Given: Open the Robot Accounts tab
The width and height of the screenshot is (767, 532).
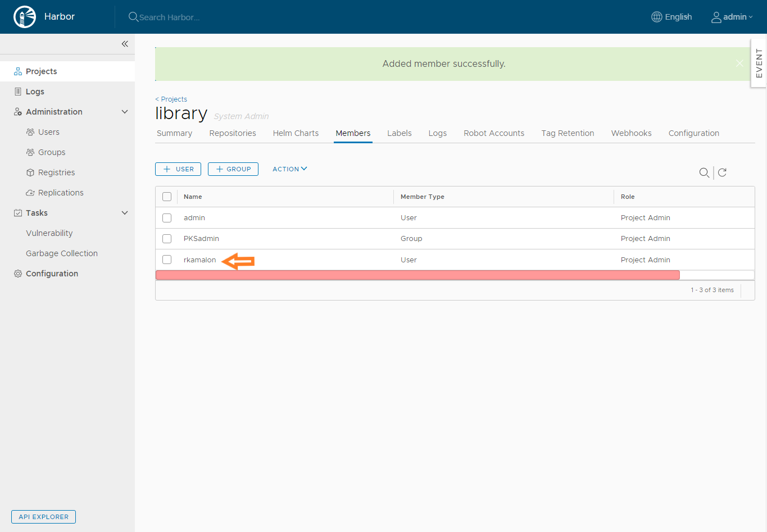Looking at the screenshot, I should coord(493,133).
